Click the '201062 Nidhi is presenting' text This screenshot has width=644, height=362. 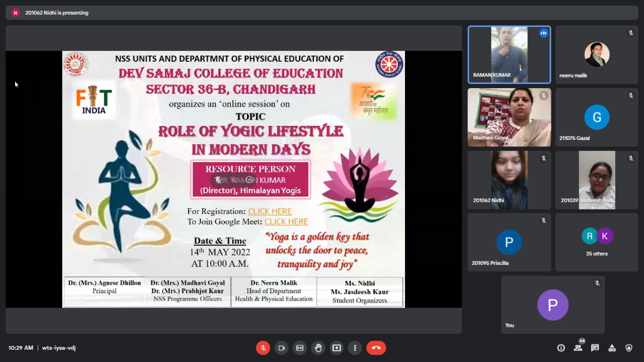pyautogui.click(x=57, y=13)
